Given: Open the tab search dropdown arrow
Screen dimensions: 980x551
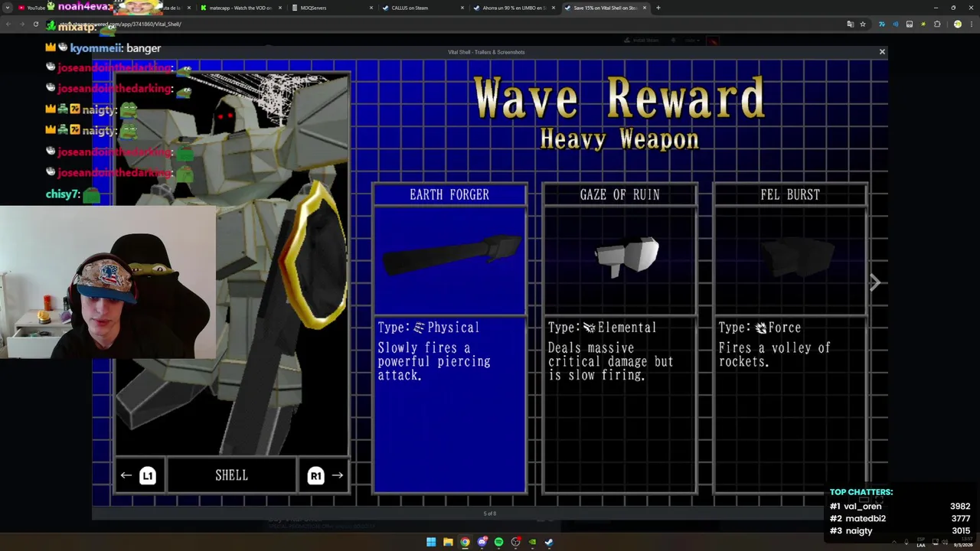Looking at the screenshot, I should click(8, 8).
